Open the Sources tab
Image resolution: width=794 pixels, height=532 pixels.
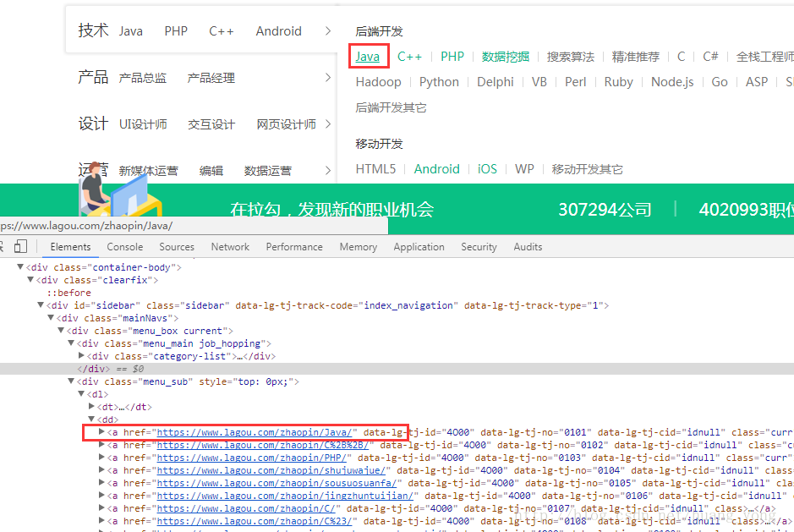(x=177, y=247)
